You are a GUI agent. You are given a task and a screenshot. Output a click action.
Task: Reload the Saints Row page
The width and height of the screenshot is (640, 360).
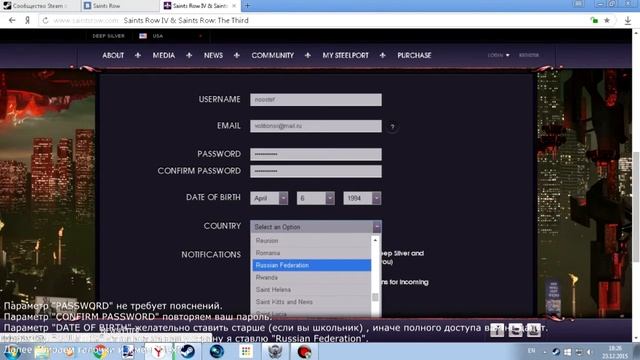click(45, 20)
